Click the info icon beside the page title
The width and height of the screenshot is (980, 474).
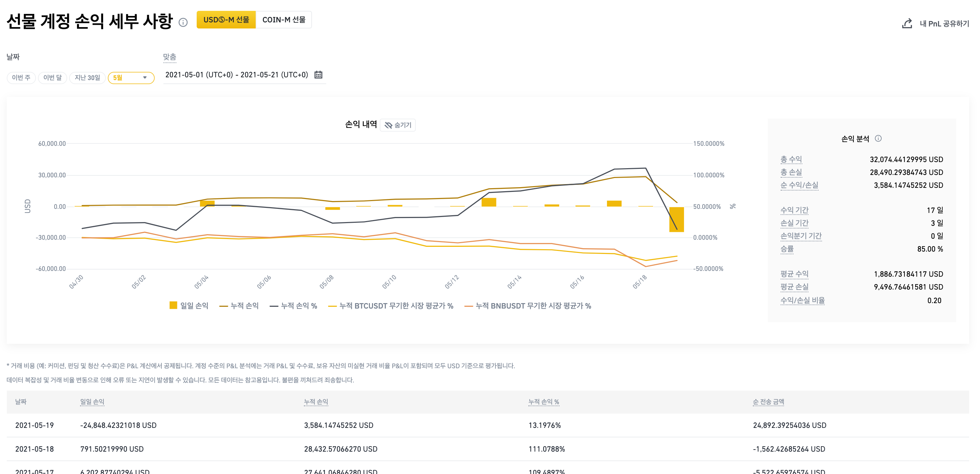click(x=183, y=22)
